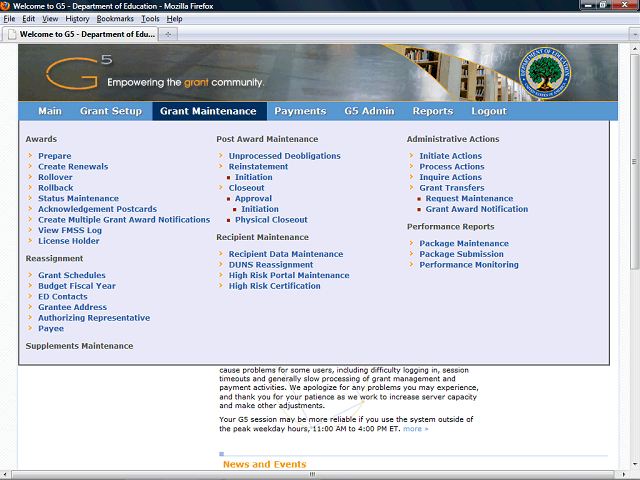The width and height of the screenshot is (640, 480).
Task: Open Approval under Closeout
Action: (x=253, y=198)
